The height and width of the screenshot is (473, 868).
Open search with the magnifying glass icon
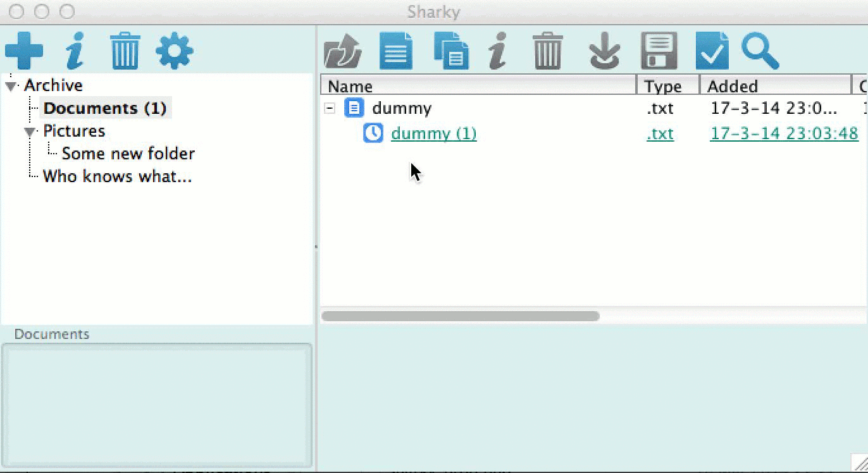[x=760, y=51]
